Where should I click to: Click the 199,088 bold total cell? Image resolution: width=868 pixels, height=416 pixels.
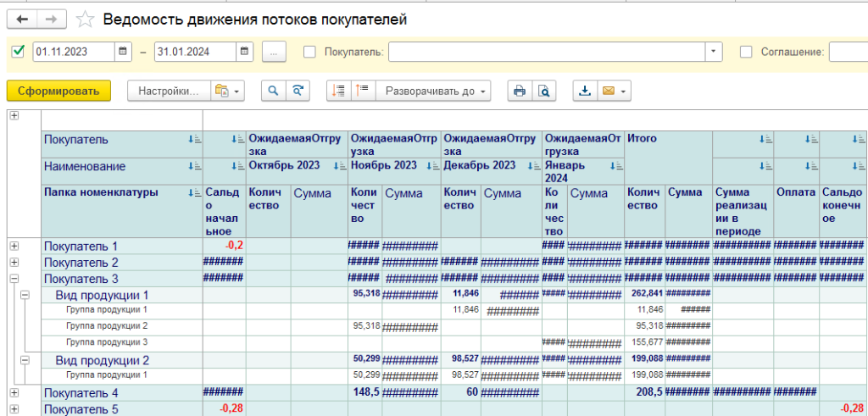(x=645, y=359)
